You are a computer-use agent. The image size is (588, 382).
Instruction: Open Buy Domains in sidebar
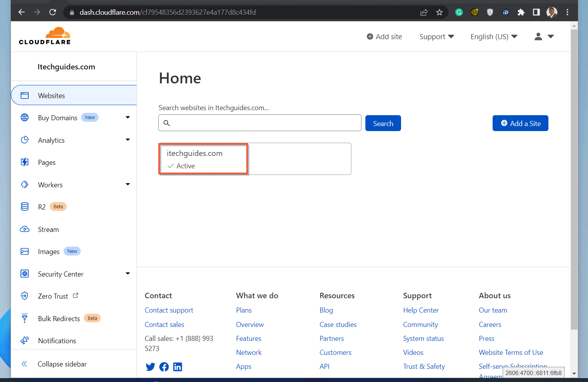(x=58, y=118)
